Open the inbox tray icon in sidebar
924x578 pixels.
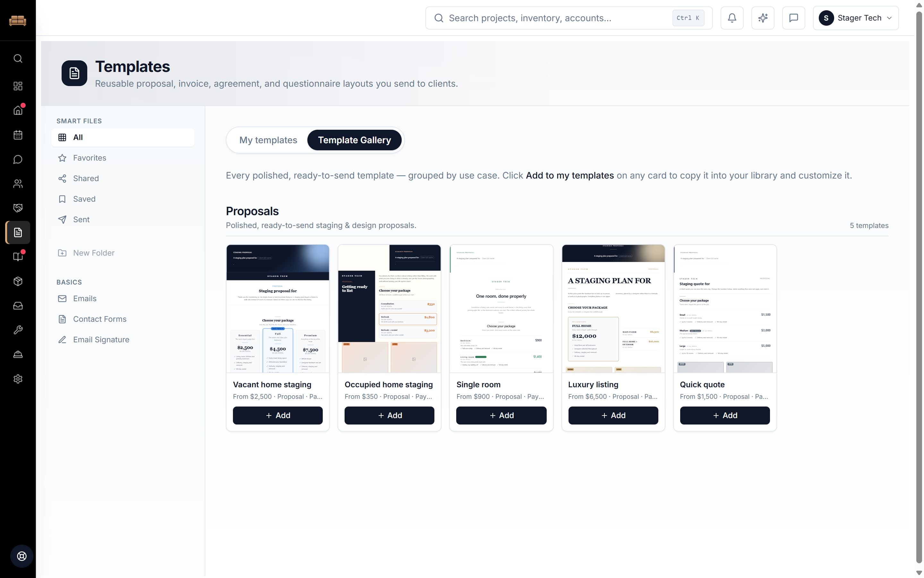18,306
